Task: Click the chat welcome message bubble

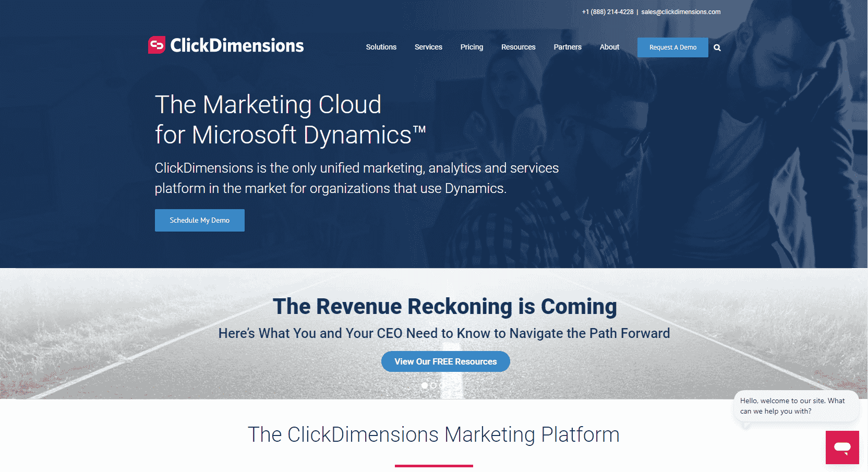Action: pos(797,406)
